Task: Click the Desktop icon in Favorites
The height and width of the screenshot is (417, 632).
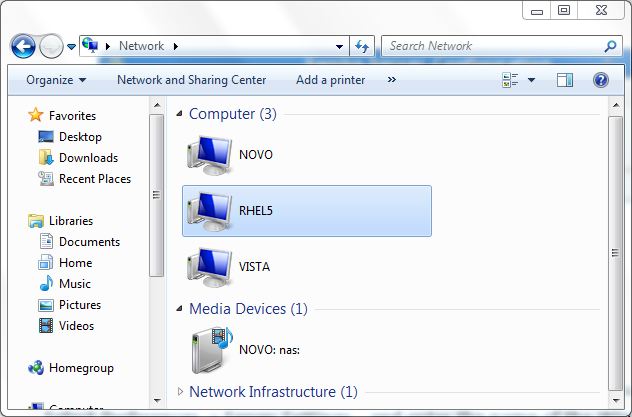Action: coord(46,137)
